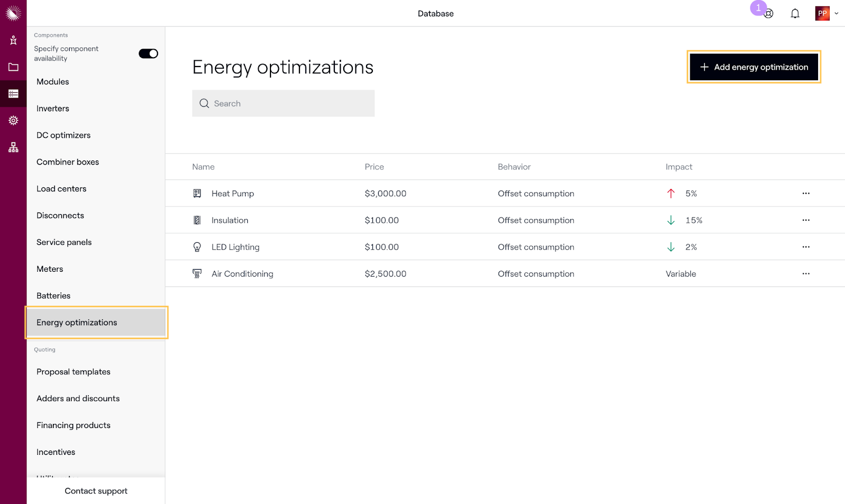Open the notifications bell icon
Viewport: 845px width, 504px height.
click(x=795, y=14)
